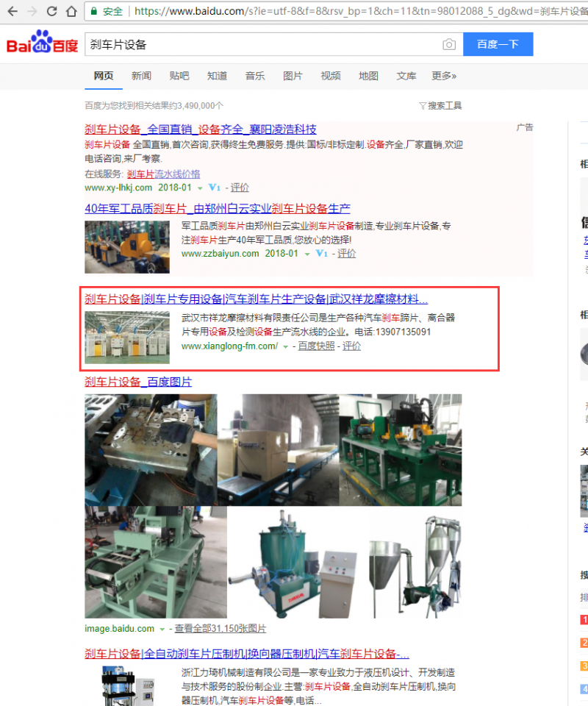
Task: Expand dropdown arrow beside xy-lhkj.com 2018-01
Action: tap(200, 188)
